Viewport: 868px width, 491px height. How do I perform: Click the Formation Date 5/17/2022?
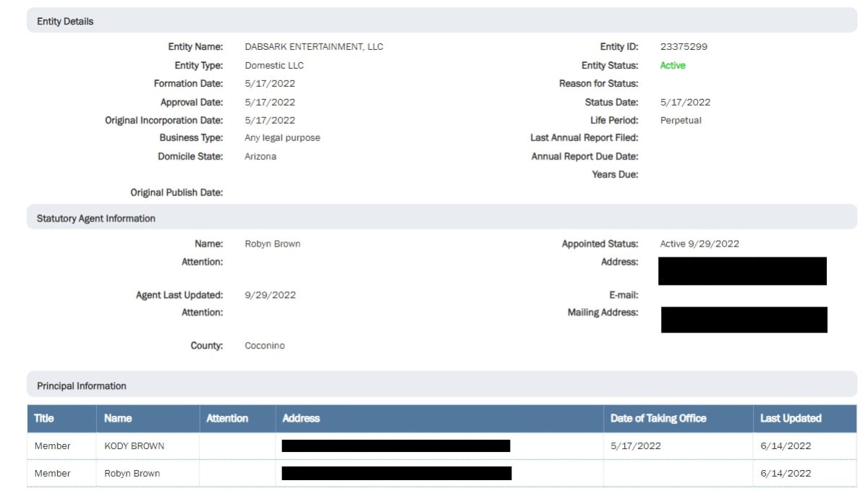click(x=268, y=83)
